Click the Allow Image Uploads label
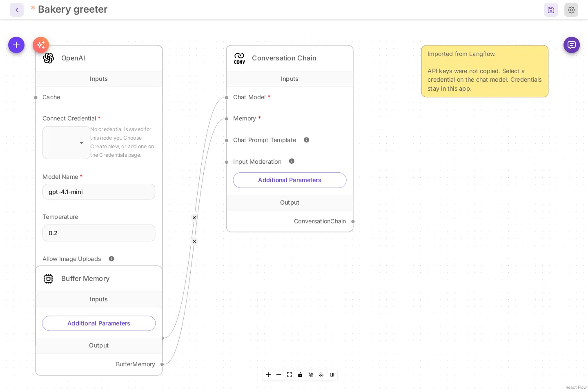Image resolution: width=588 pixels, height=392 pixels. [x=72, y=259]
